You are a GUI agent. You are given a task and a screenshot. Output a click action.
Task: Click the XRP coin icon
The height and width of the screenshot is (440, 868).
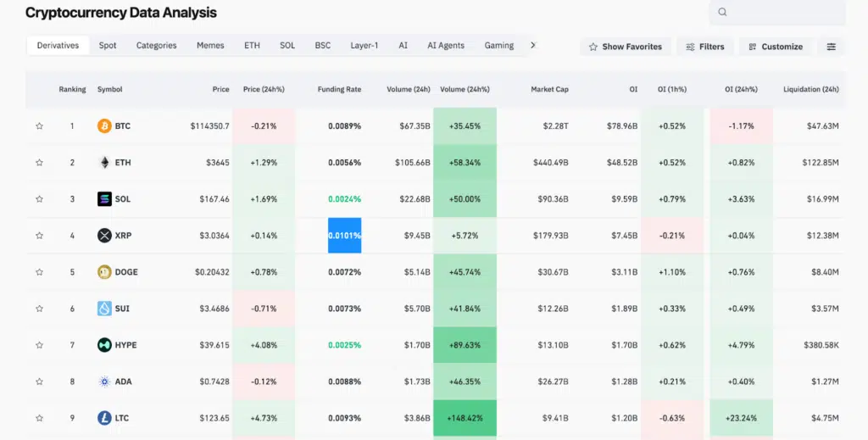pyautogui.click(x=104, y=236)
